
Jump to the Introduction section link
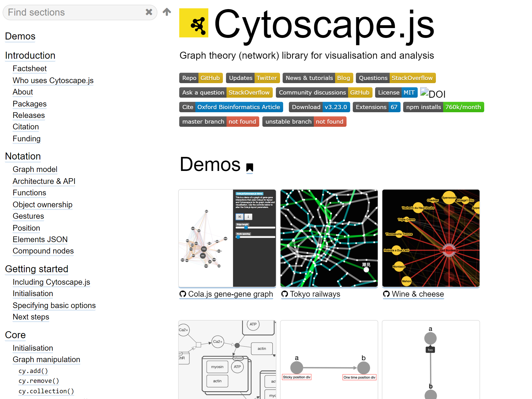[30, 55]
